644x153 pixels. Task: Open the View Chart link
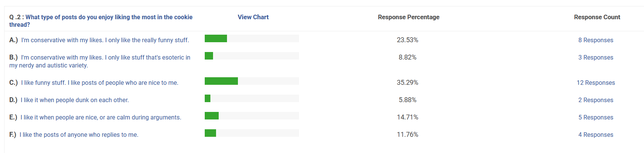253,17
